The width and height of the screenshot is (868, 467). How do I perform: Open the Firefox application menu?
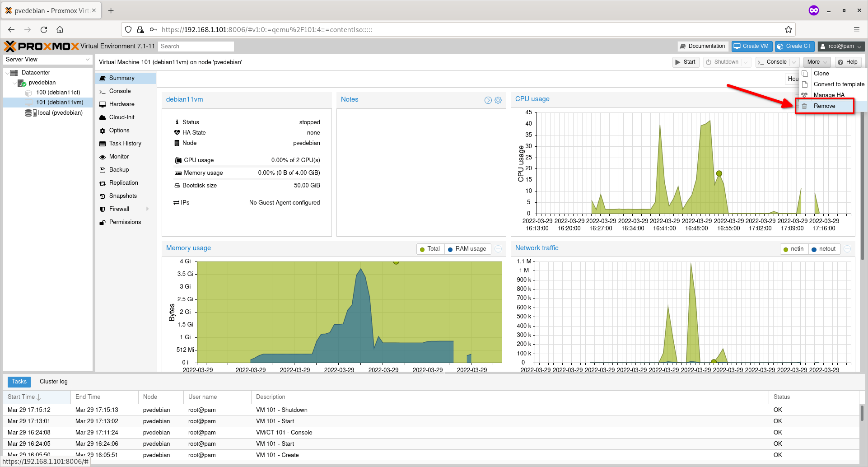tap(856, 29)
